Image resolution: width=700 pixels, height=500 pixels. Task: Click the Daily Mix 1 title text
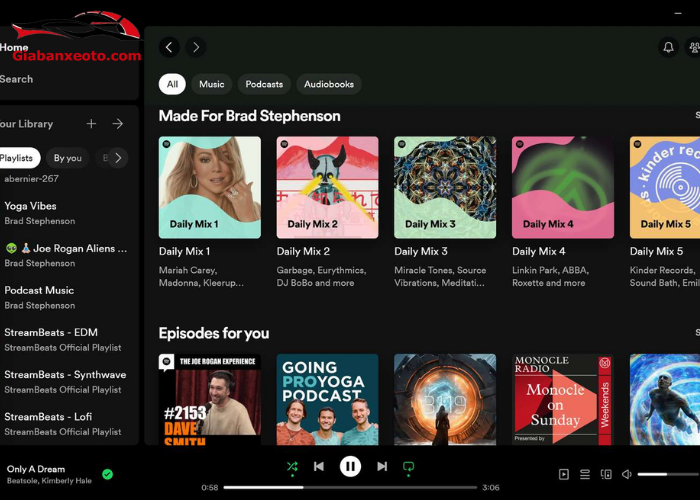click(184, 251)
